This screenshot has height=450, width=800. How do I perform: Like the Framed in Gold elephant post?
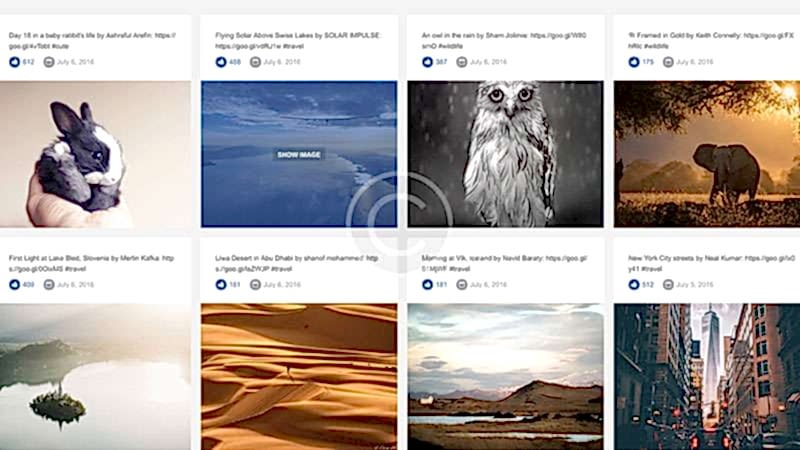tap(634, 62)
